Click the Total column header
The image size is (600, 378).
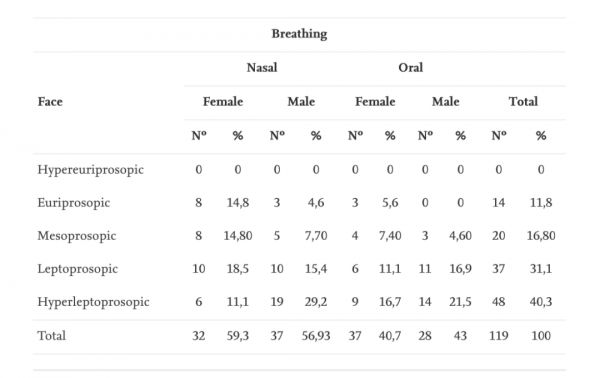[x=523, y=101]
